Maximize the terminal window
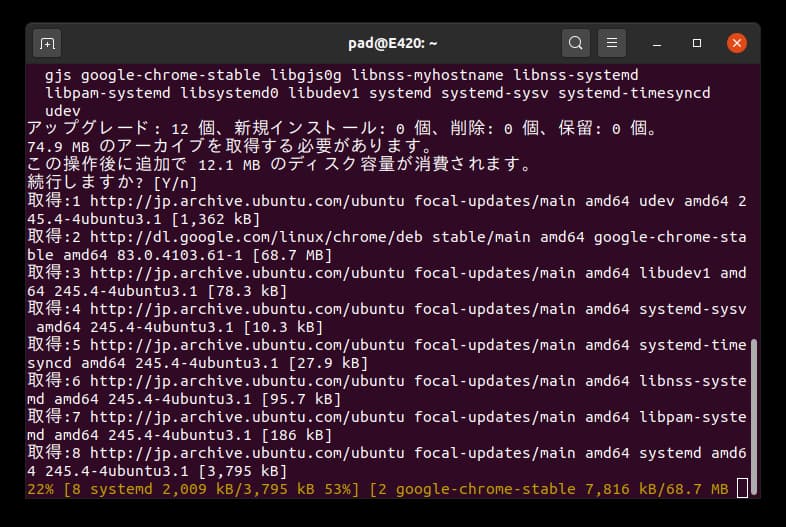 pyautogui.click(x=697, y=43)
